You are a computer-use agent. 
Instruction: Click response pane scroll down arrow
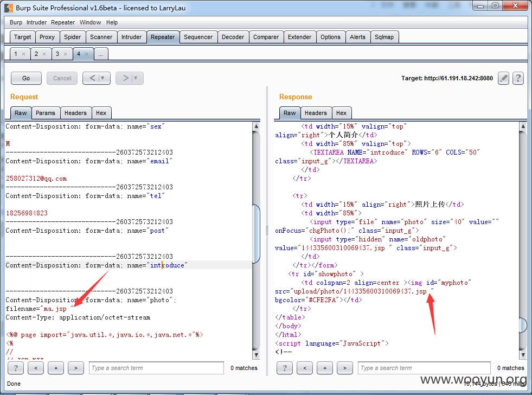click(x=523, y=355)
